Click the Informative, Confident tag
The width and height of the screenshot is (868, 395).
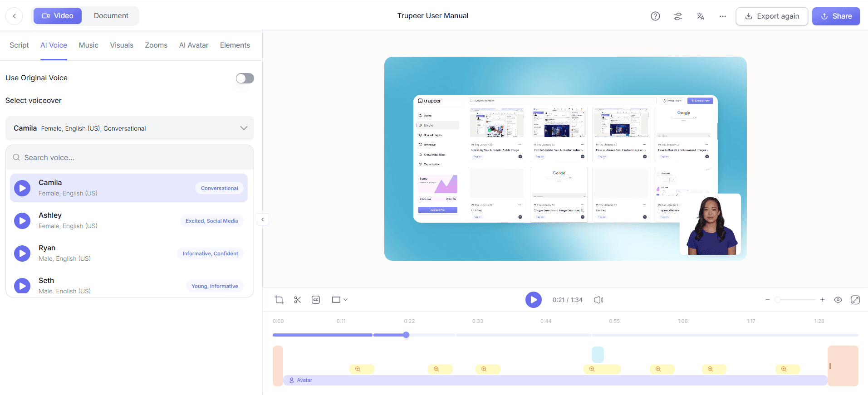click(210, 254)
